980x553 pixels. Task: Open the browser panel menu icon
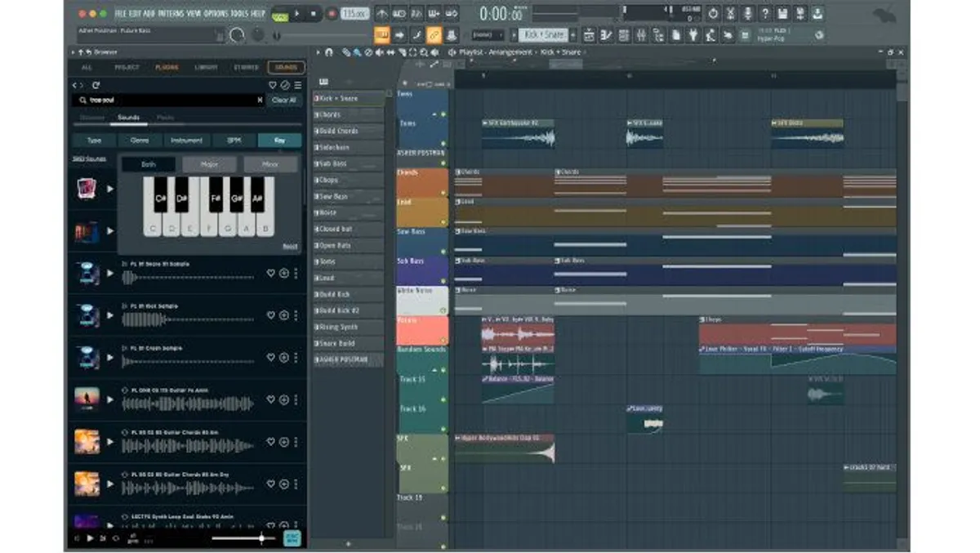point(298,85)
